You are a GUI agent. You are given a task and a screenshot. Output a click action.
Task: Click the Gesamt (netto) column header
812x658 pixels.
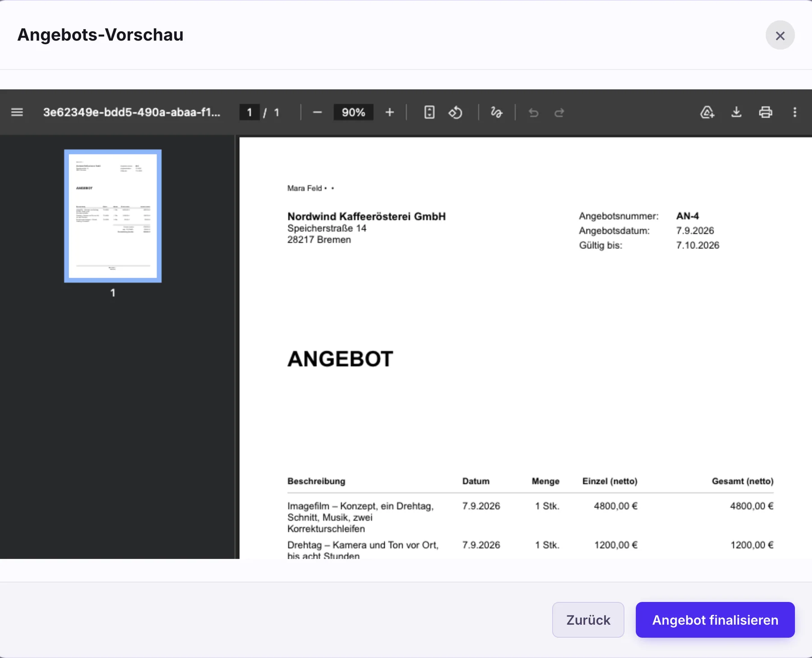(743, 481)
